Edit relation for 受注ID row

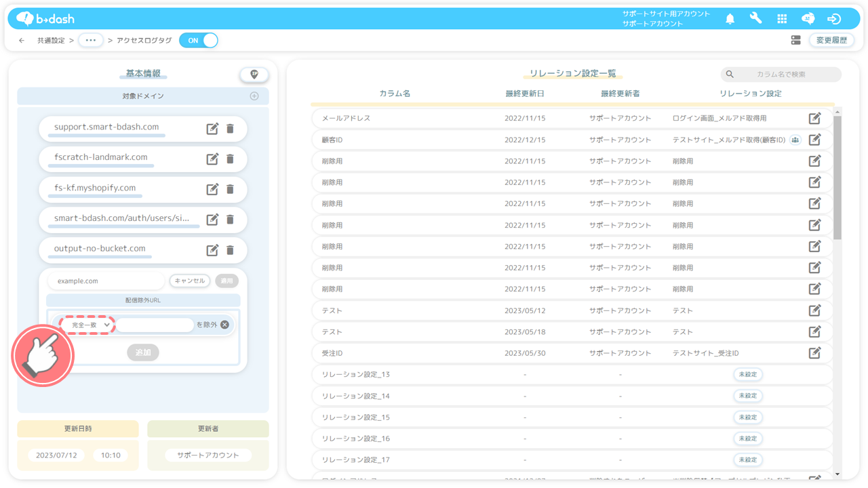click(x=814, y=353)
